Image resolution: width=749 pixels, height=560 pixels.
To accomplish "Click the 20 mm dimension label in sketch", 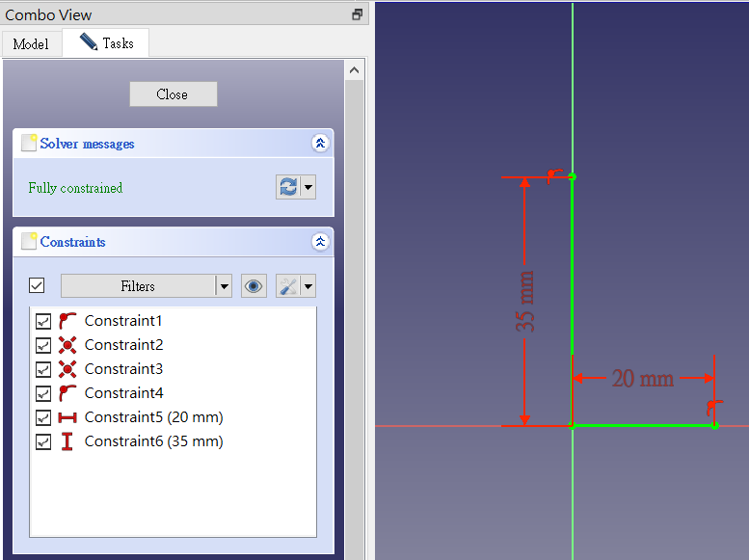I will click(643, 379).
